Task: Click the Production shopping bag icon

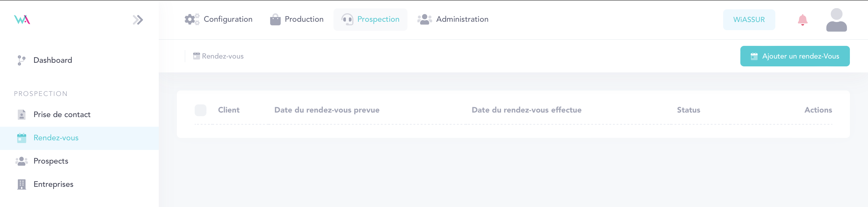Action: point(275,20)
